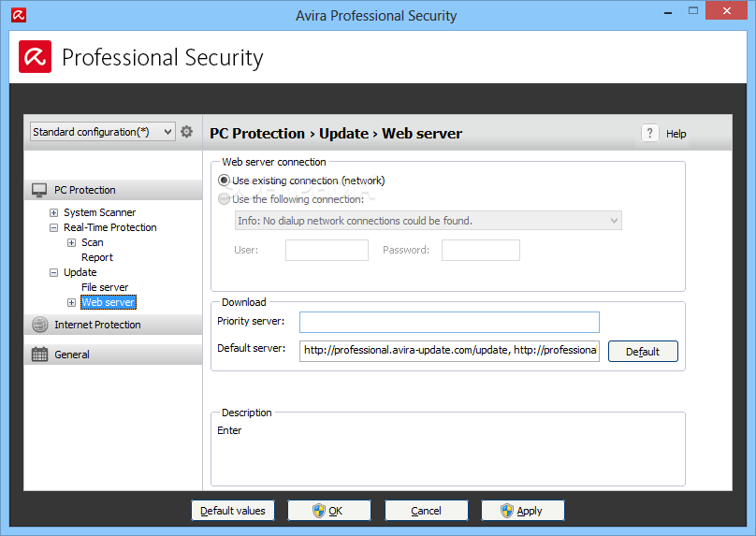This screenshot has height=536, width=756.
Task: Click the Apply button
Action: coord(523,511)
